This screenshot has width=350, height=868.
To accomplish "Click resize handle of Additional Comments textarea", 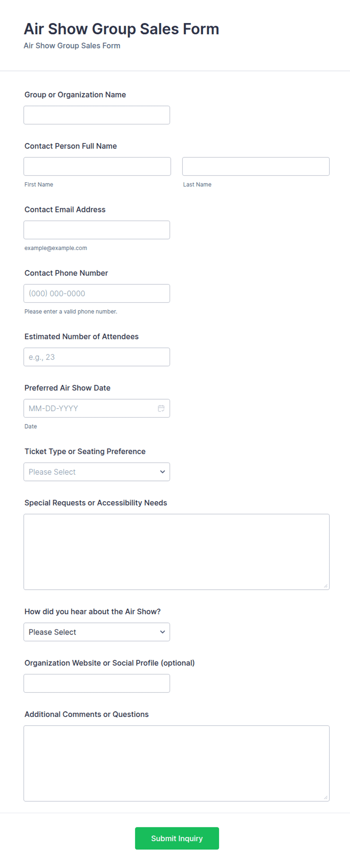I will coord(326,797).
